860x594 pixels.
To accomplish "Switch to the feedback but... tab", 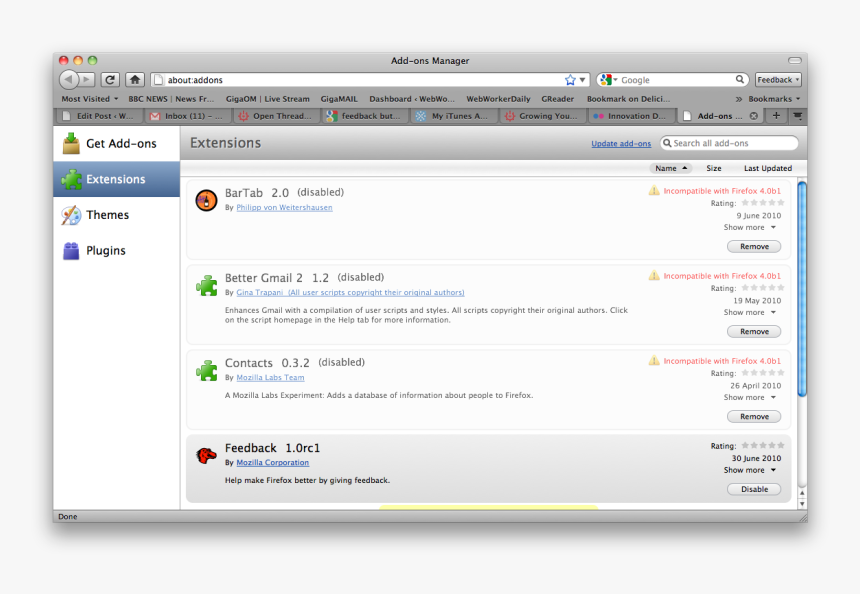I will coord(365,116).
